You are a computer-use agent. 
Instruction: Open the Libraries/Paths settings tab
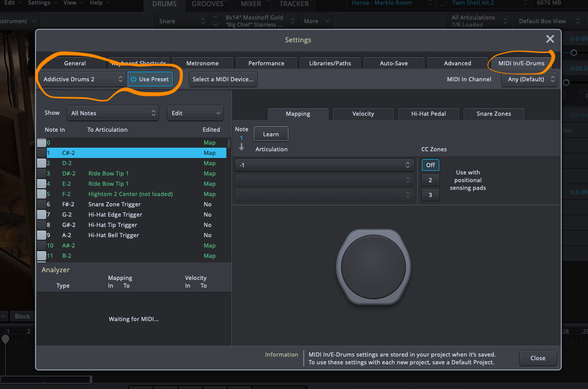330,63
